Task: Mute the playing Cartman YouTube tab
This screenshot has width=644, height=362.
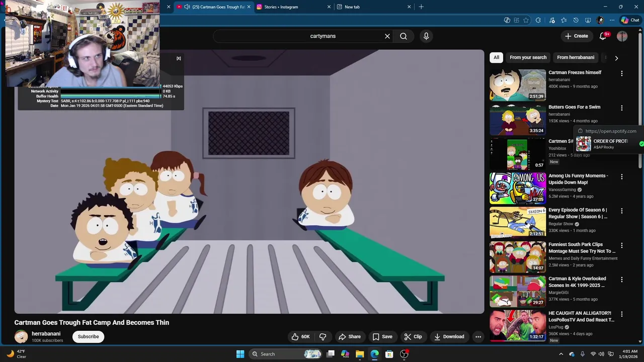Action: [x=187, y=7]
